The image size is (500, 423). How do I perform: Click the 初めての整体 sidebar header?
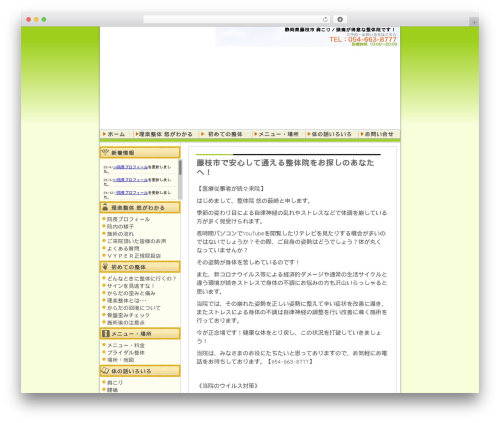tap(140, 267)
